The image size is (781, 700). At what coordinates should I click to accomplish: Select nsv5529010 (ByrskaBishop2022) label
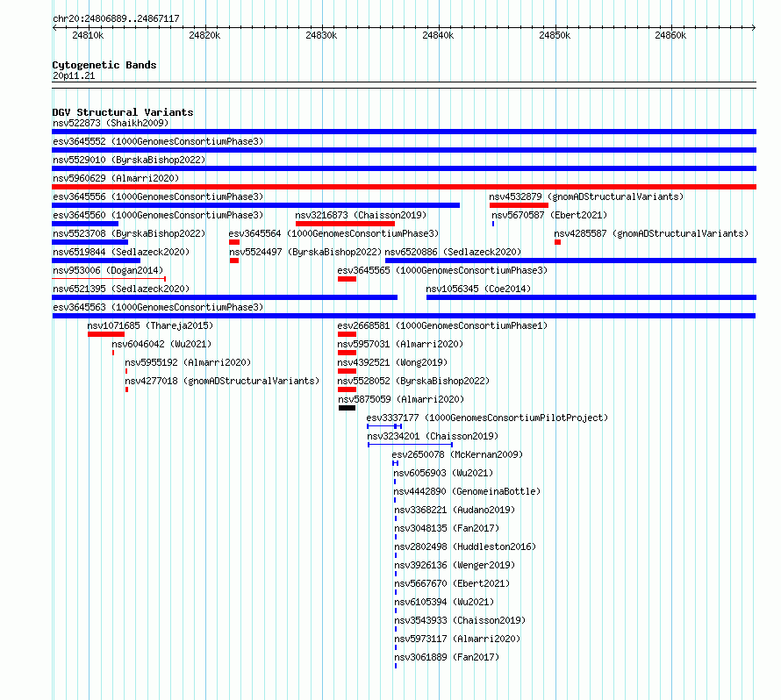129,160
